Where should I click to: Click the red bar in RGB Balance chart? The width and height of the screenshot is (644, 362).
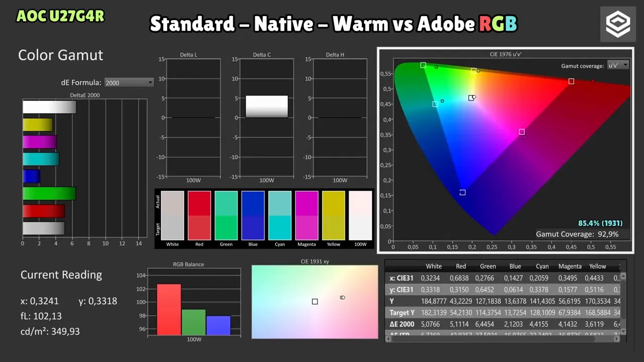(169, 310)
